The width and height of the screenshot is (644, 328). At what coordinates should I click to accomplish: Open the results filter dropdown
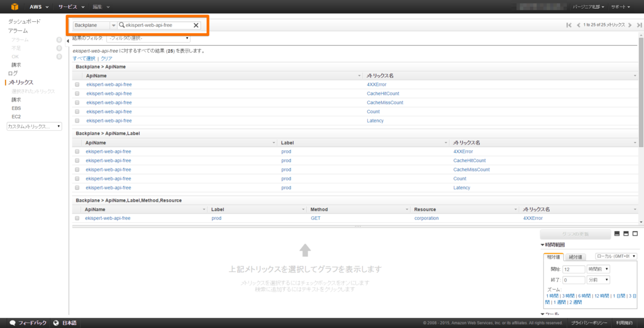point(148,38)
